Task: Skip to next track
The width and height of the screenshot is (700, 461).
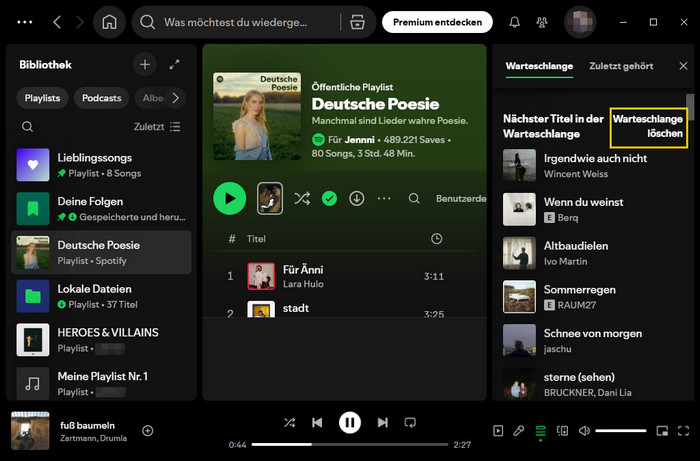Action: (x=382, y=423)
